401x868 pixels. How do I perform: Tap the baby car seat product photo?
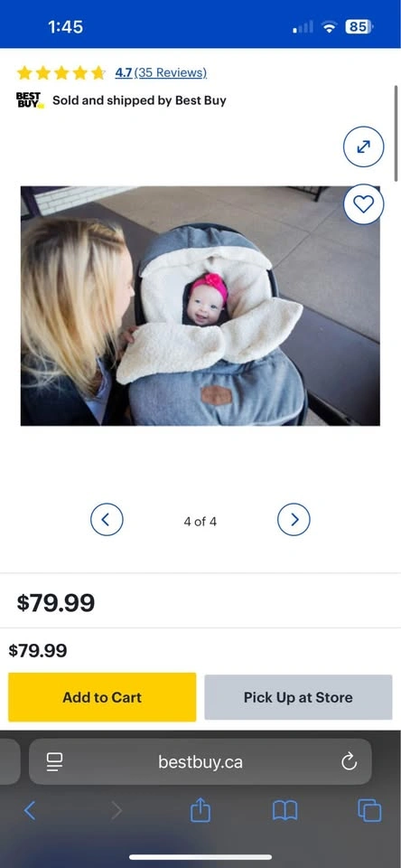[x=200, y=306]
